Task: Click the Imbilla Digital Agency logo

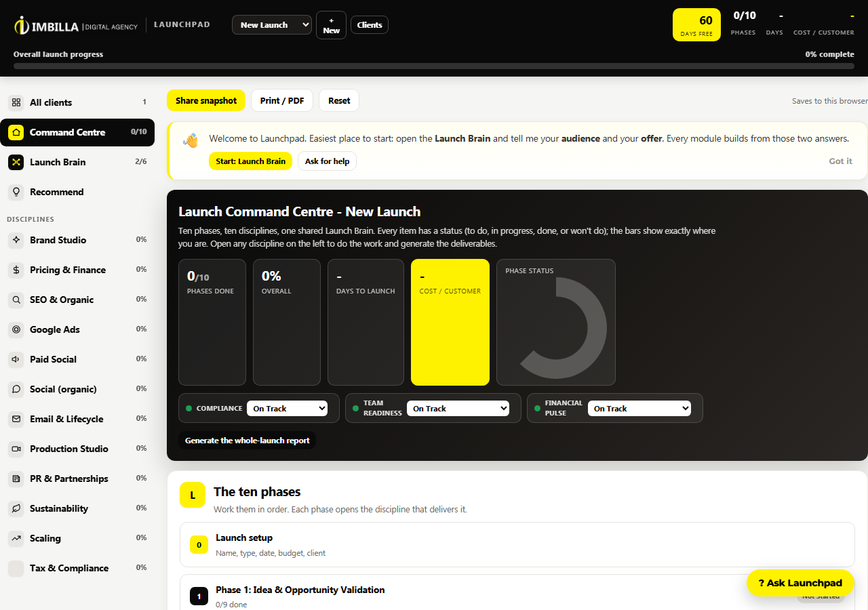Action: pos(75,25)
